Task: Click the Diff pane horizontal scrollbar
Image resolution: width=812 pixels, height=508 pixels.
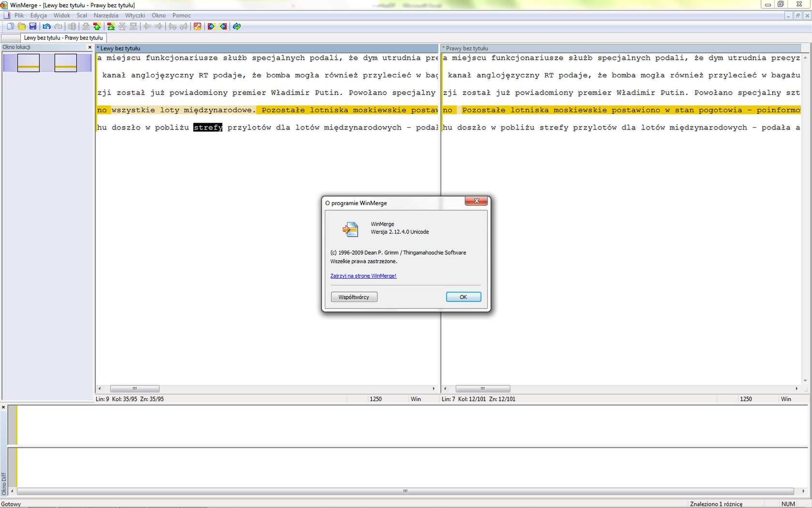Action: pyautogui.click(x=405, y=491)
